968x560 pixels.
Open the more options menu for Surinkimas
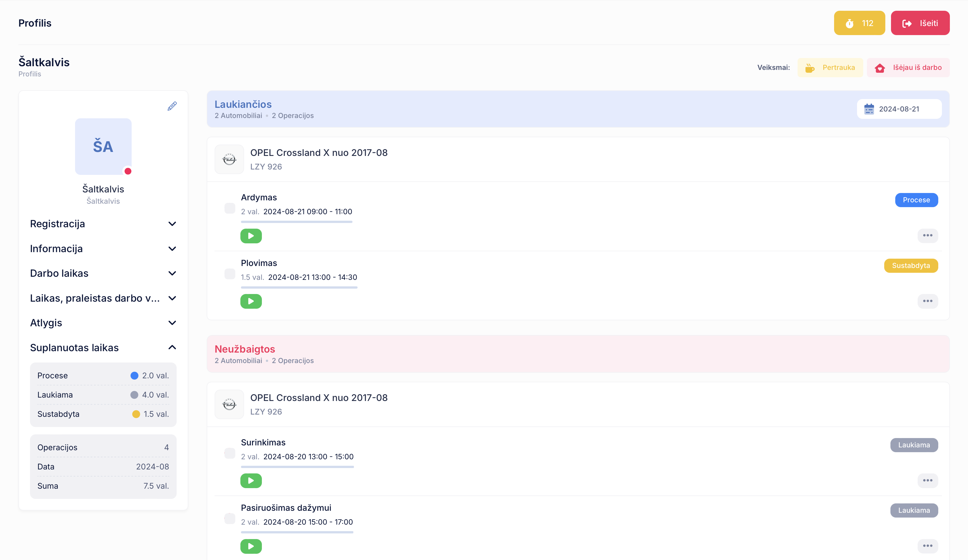pos(927,480)
